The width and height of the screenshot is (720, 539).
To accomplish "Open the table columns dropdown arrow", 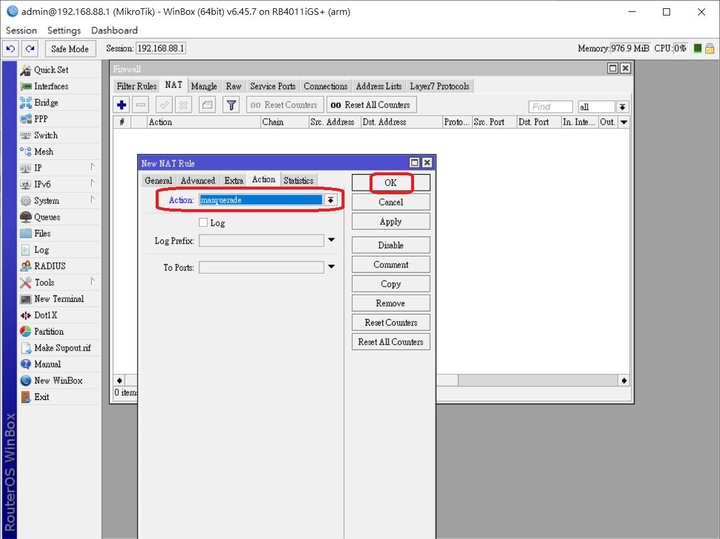I will tap(624, 122).
